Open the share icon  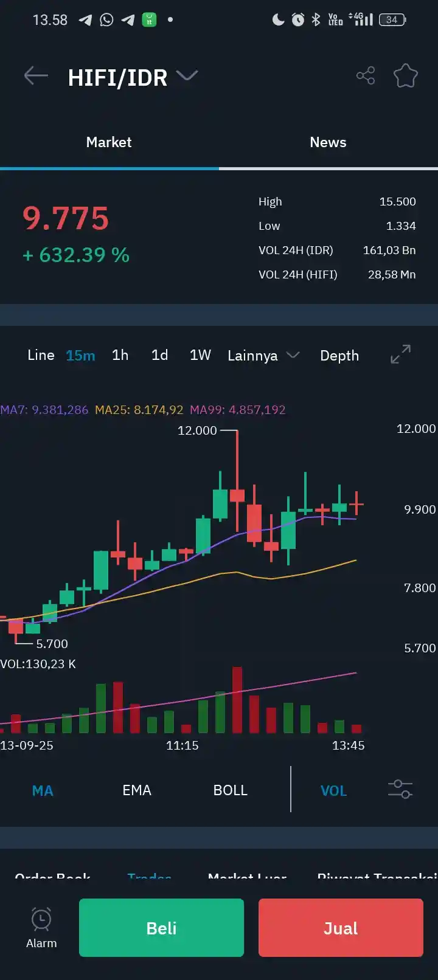366,76
